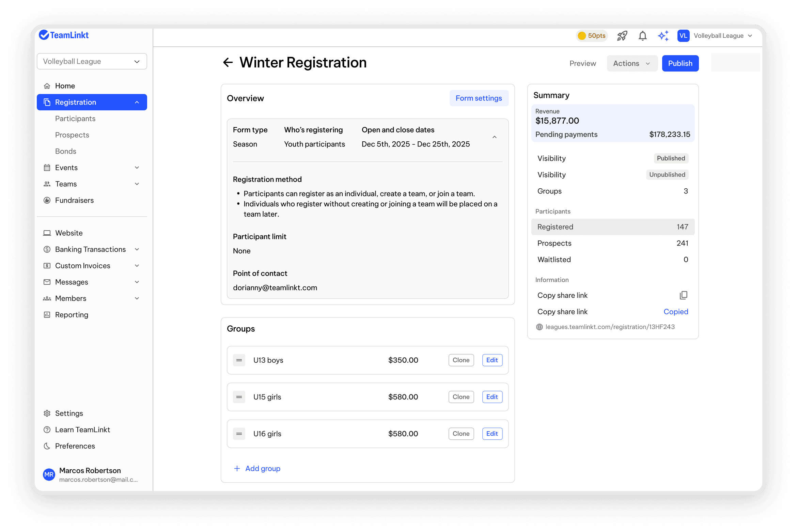Open the notifications bell icon

[x=642, y=36]
